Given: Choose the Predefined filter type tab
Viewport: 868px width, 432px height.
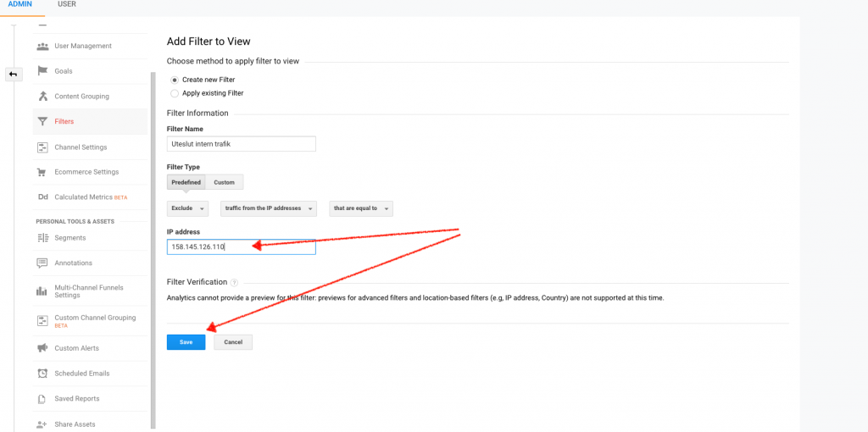Looking at the screenshot, I should 186,182.
